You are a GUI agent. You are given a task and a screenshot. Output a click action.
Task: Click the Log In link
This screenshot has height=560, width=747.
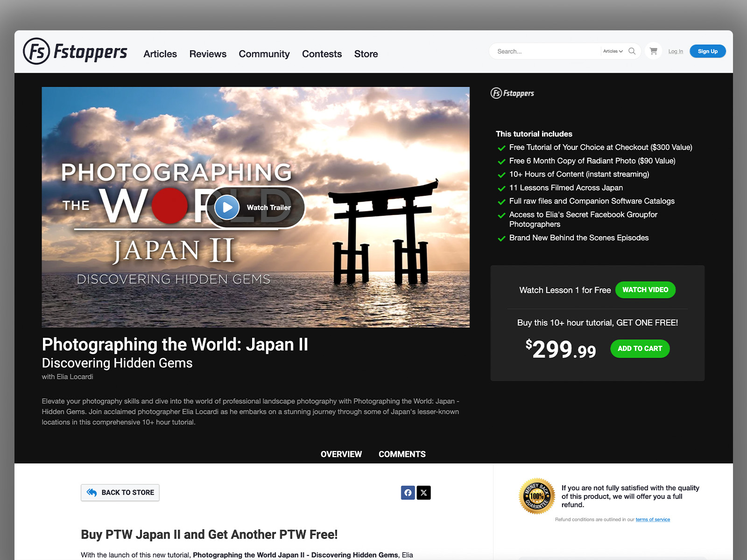676,51
